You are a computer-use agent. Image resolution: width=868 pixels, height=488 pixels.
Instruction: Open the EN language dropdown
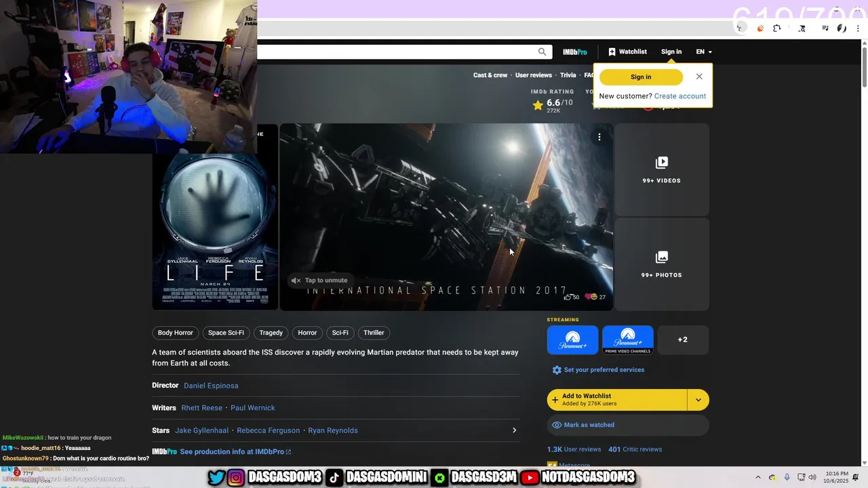pyautogui.click(x=704, y=52)
